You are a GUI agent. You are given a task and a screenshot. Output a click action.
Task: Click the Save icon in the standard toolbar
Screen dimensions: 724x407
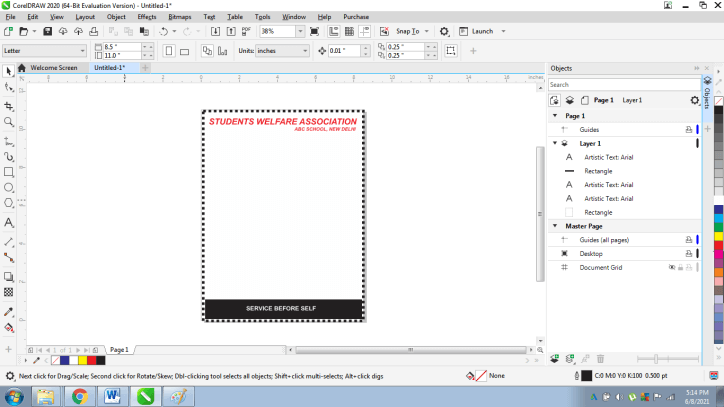[x=48, y=31]
